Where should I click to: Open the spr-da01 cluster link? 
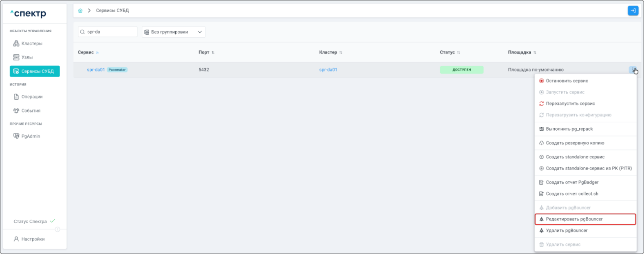328,70
